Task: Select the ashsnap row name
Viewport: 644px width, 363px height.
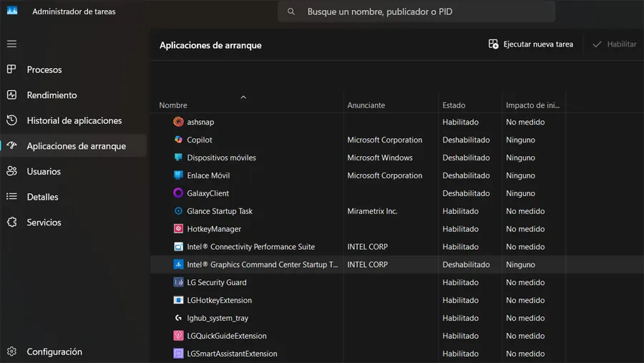Action: click(x=200, y=122)
